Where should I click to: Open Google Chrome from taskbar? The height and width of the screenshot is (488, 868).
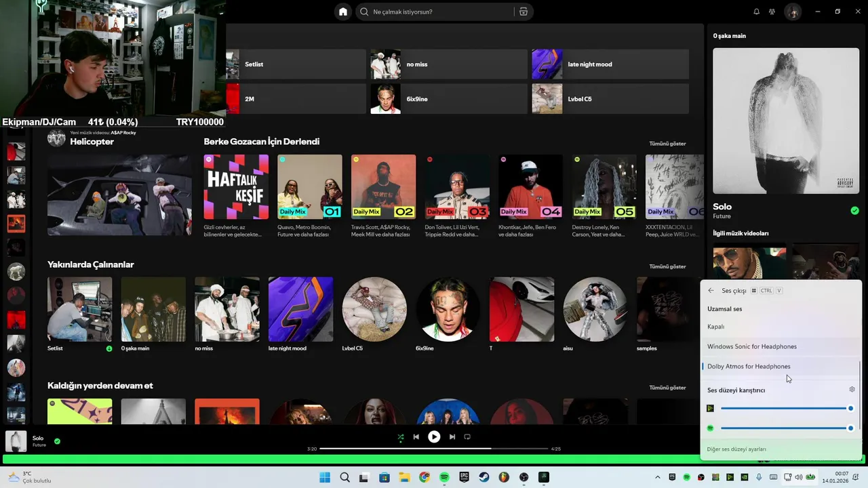[425, 477]
